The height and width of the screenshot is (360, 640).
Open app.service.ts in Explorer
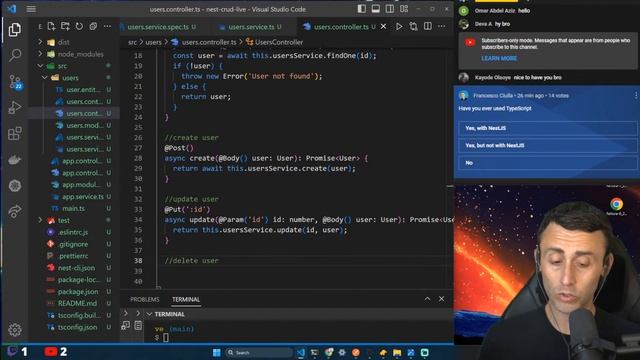tap(83, 197)
